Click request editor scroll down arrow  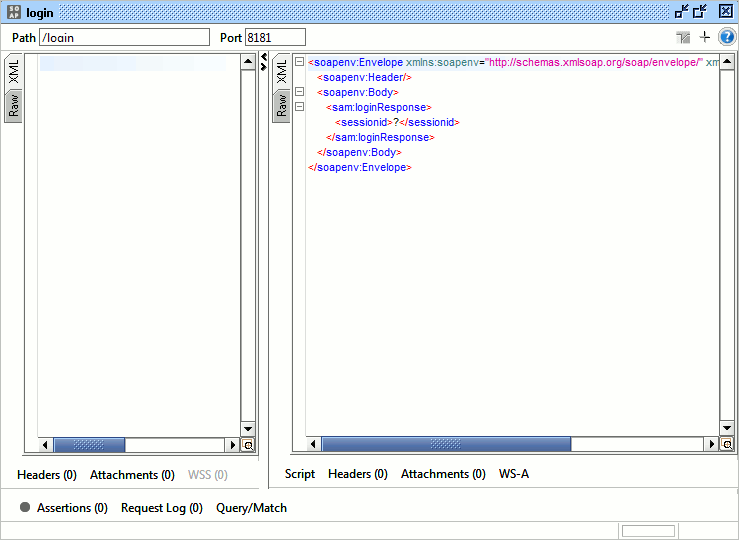pyautogui.click(x=248, y=428)
